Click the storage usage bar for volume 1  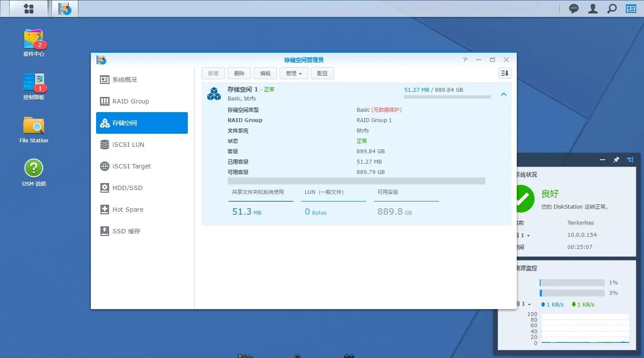[447, 97]
